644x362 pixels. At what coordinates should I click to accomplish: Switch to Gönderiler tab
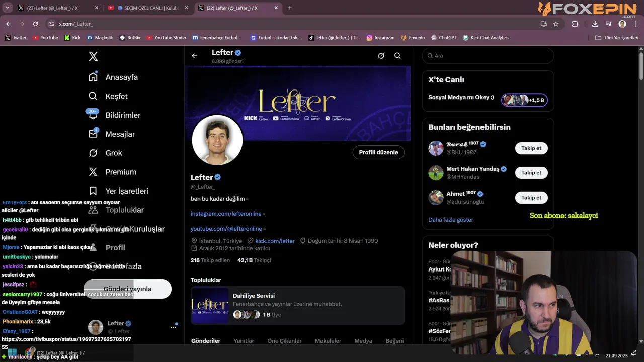tap(206, 341)
